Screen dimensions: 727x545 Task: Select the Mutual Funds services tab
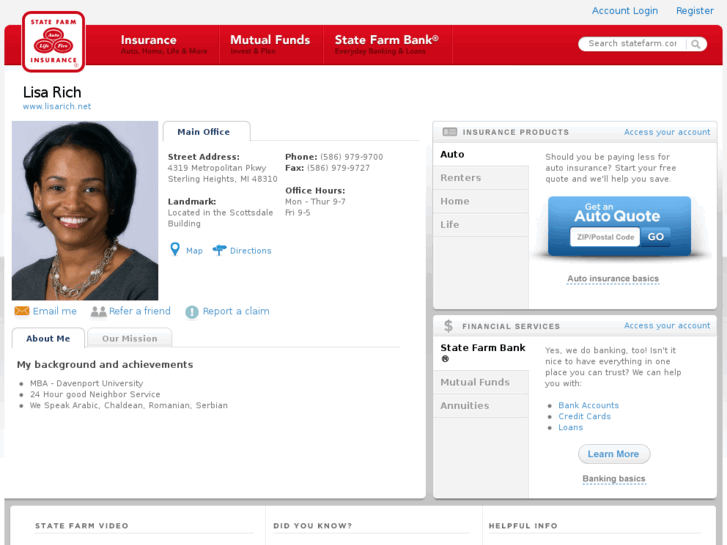click(481, 382)
